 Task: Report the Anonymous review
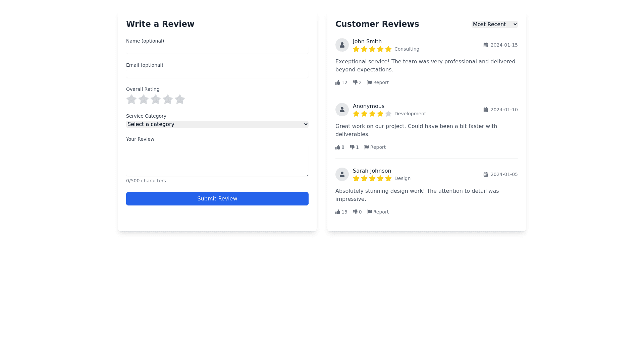375,147
